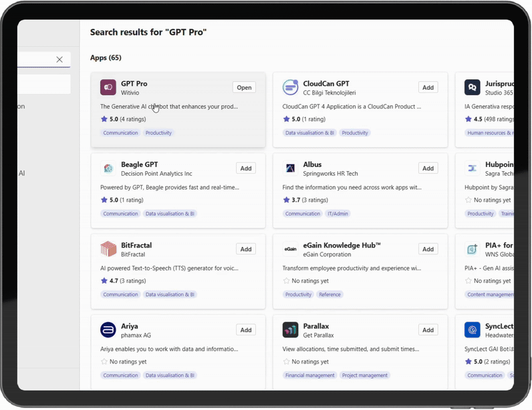Click the Ariya app title

coord(129,326)
